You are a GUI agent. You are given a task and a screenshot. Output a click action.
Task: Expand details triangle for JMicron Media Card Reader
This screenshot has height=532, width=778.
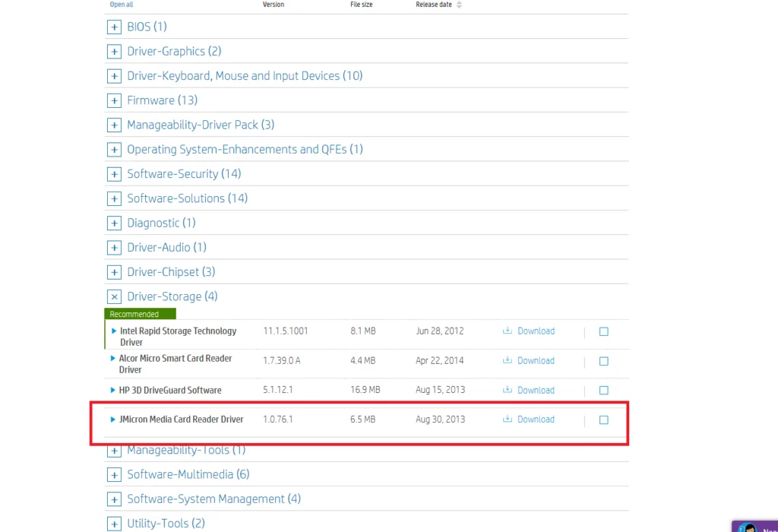[112, 420]
